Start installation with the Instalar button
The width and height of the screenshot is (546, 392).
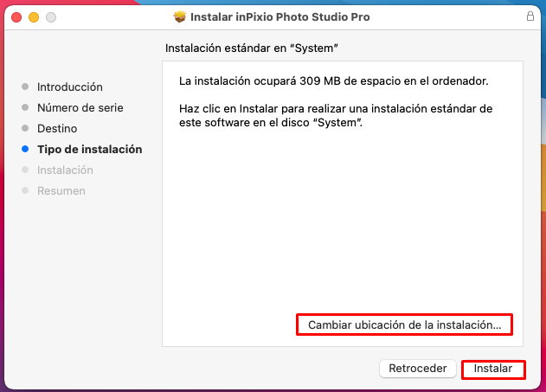[493, 369]
